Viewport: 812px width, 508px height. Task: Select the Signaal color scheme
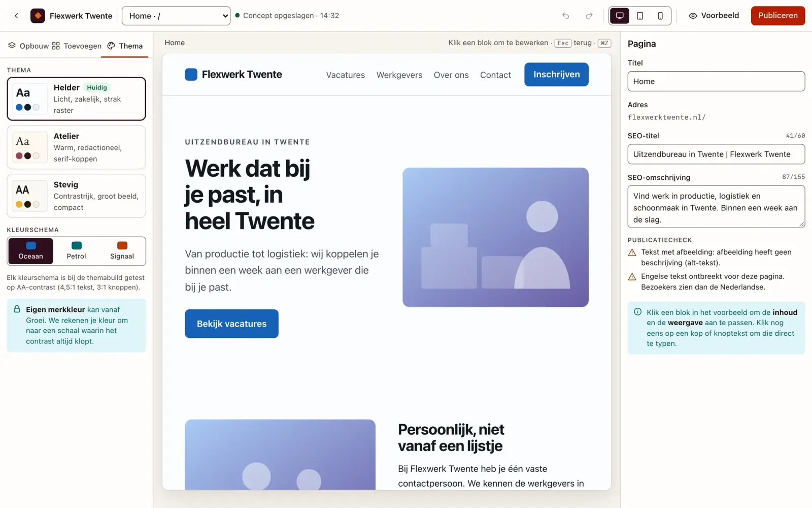click(122, 251)
